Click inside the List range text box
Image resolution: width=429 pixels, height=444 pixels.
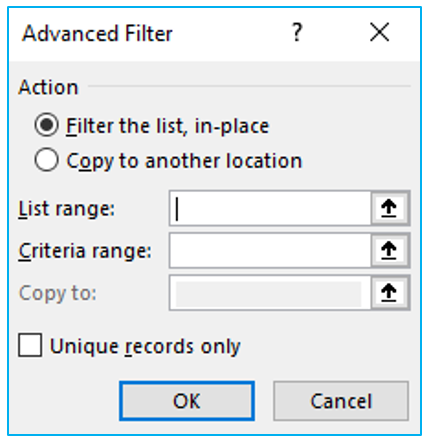pos(270,209)
